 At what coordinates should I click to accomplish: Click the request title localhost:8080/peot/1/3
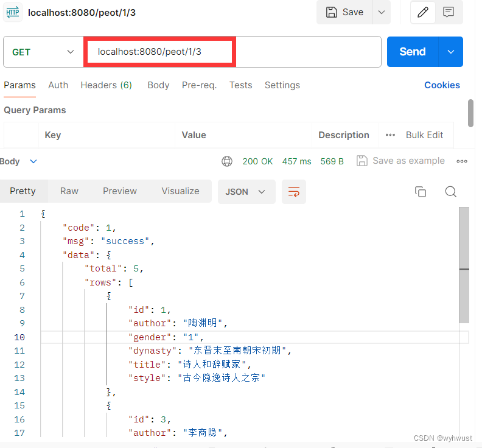pyautogui.click(x=82, y=13)
